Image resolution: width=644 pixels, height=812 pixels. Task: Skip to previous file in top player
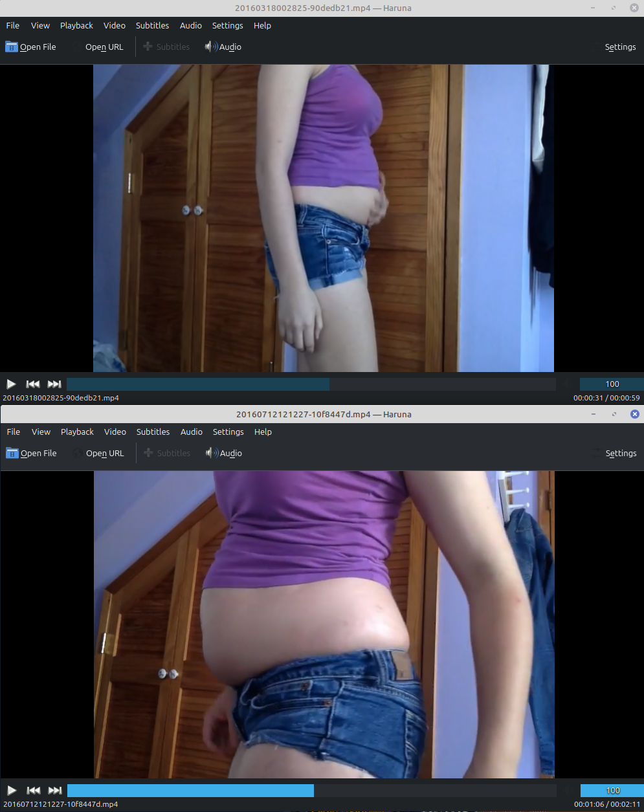point(32,384)
